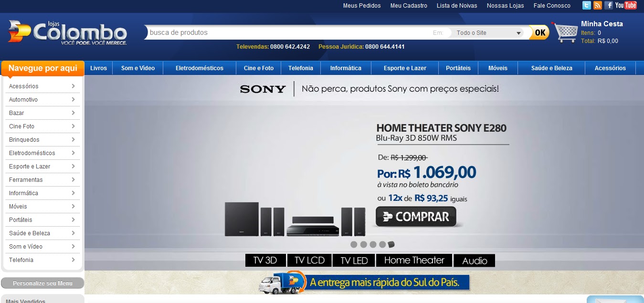This screenshot has height=303, width=644.
Task: Expand Brinquedos sidebar category arrow
Action: click(73, 140)
